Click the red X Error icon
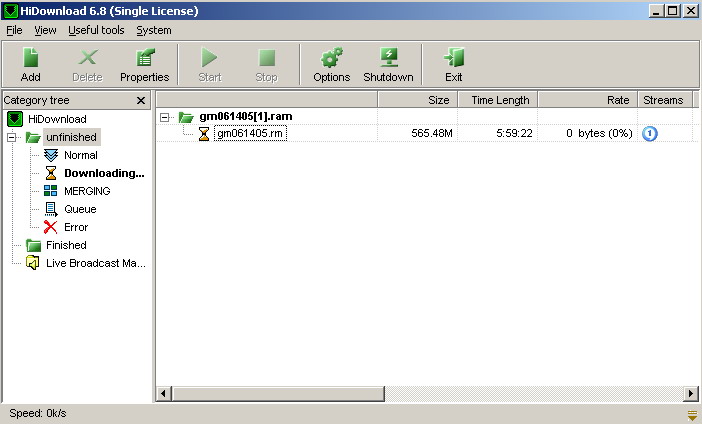Image resolution: width=702 pixels, height=424 pixels. click(51, 227)
